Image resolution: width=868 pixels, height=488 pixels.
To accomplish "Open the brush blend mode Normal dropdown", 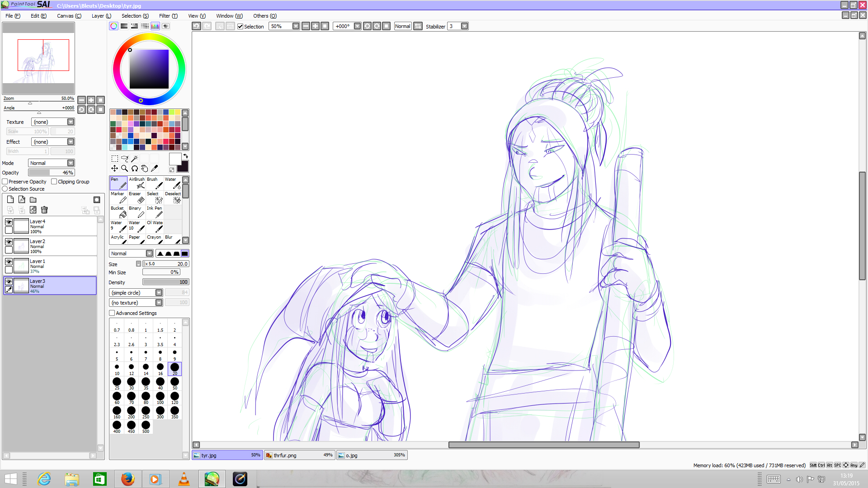I will point(132,253).
